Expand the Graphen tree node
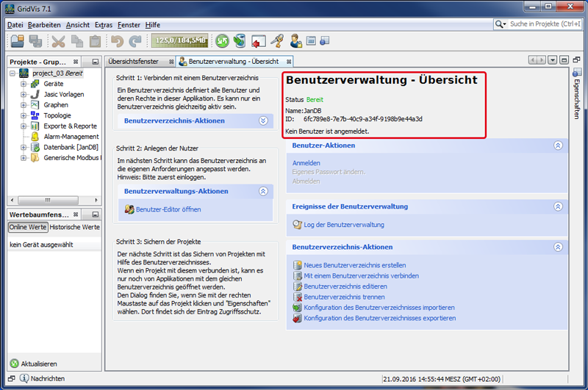Screen dimensions: 588x390 24,105
